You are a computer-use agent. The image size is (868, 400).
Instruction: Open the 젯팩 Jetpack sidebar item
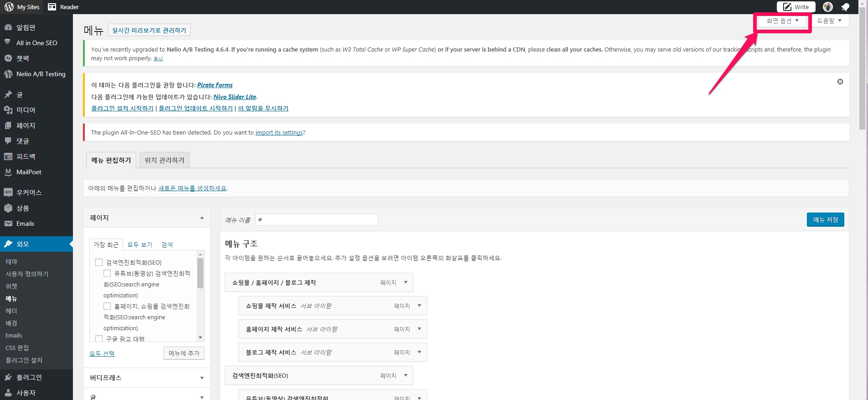36,58
